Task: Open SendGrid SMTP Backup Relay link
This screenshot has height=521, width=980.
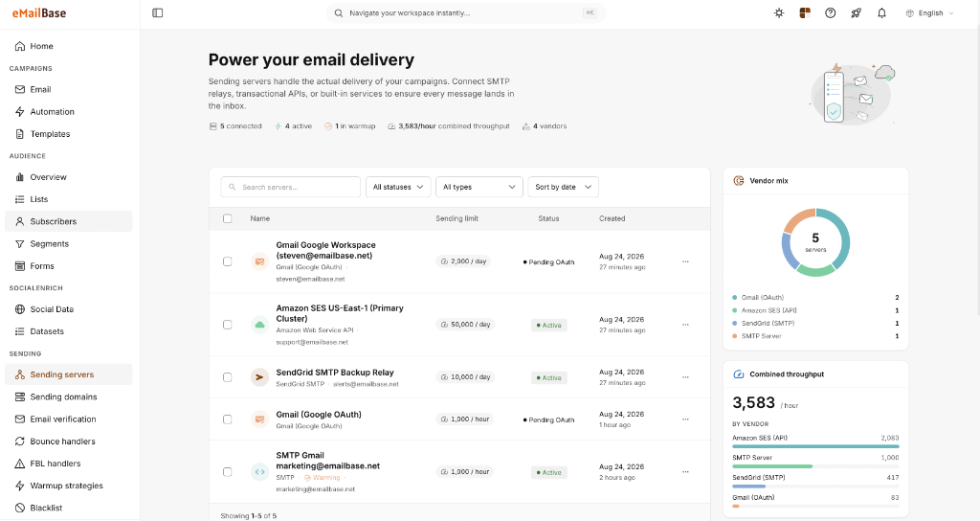Action: (335, 373)
